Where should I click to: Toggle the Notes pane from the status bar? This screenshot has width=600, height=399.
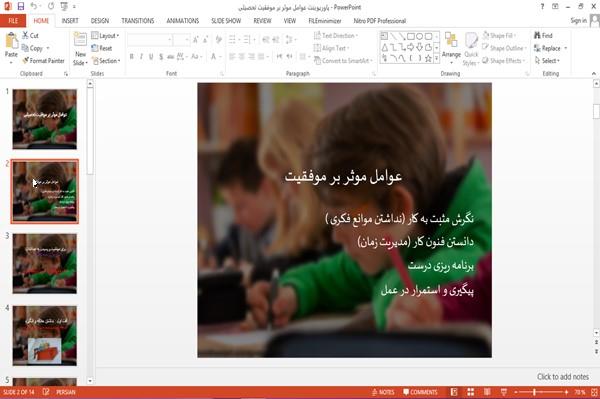[383, 392]
